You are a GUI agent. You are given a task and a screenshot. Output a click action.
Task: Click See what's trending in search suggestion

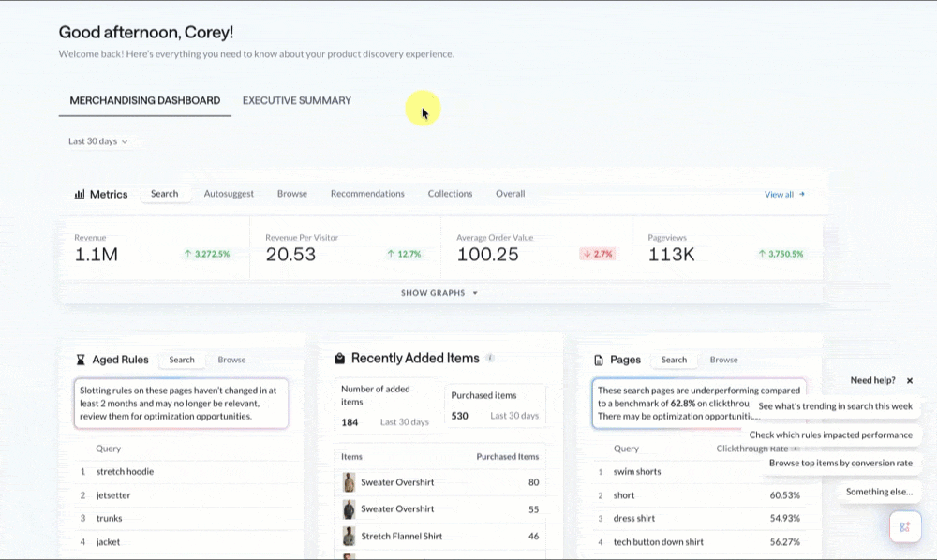(836, 406)
